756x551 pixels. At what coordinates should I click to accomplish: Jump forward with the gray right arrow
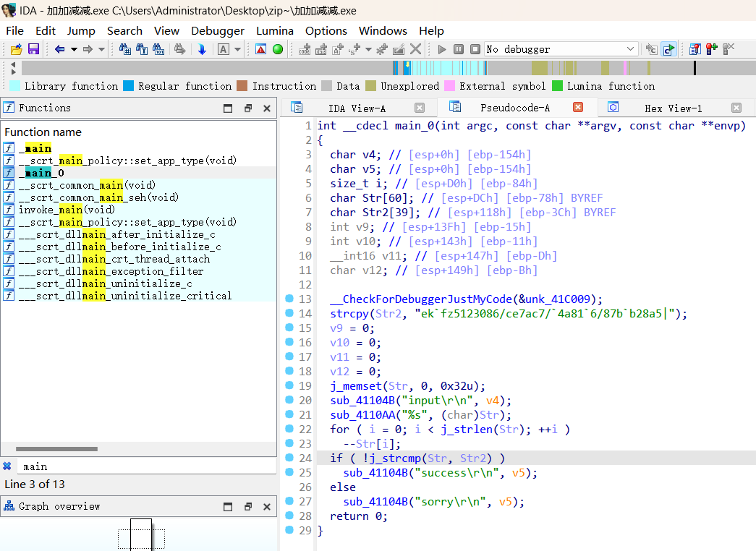coord(88,49)
